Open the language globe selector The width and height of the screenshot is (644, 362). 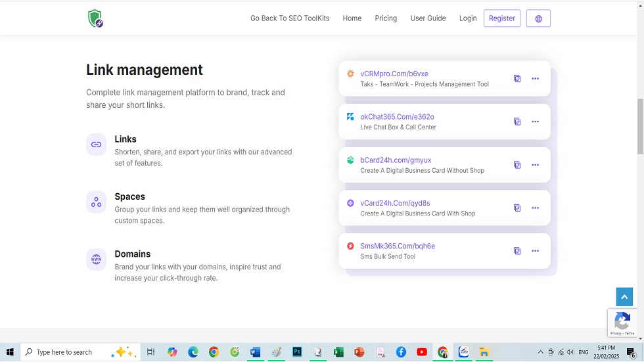[x=538, y=18]
